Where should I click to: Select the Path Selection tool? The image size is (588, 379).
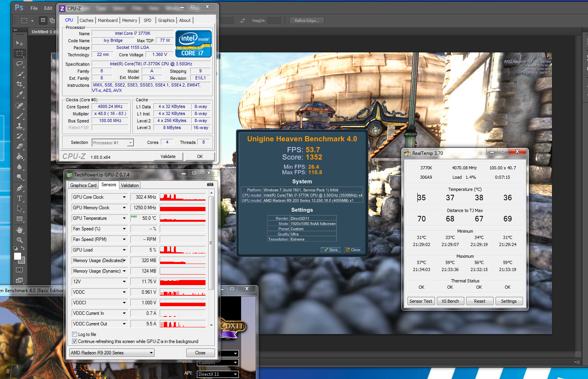tap(20, 208)
